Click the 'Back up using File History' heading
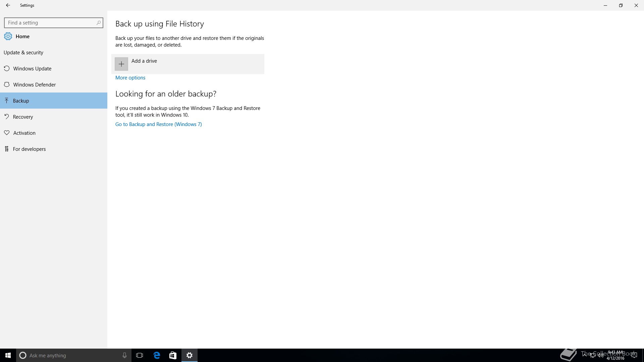Viewport: 644px width, 362px height. pyautogui.click(x=160, y=24)
